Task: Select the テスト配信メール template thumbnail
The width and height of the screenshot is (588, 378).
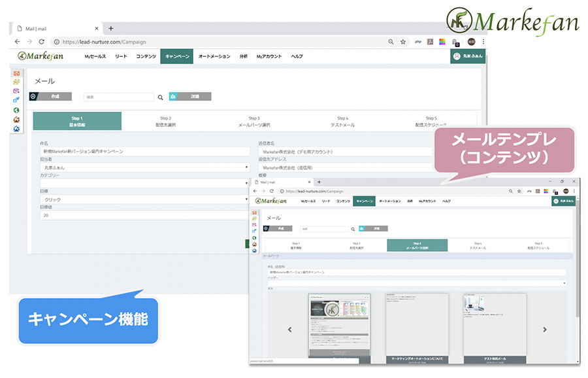Action: pyautogui.click(x=495, y=328)
